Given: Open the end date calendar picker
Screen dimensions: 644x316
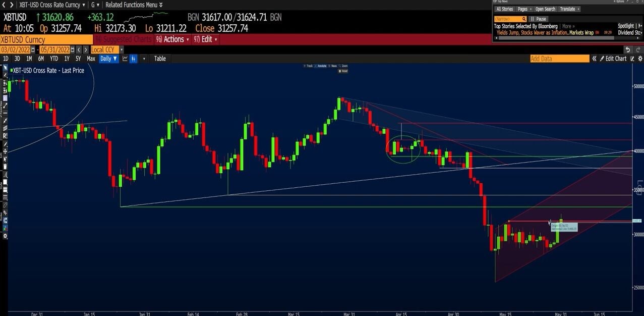Looking at the screenshot, I should click(x=73, y=50).
